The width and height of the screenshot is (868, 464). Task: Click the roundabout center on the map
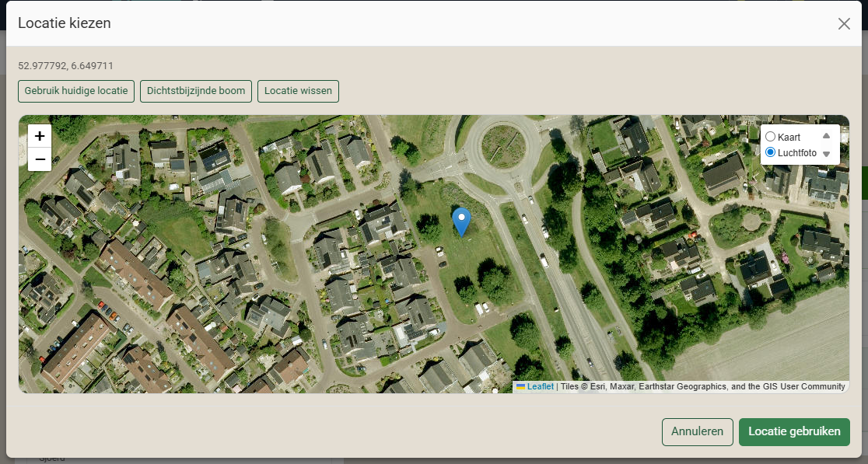[502, 145]
